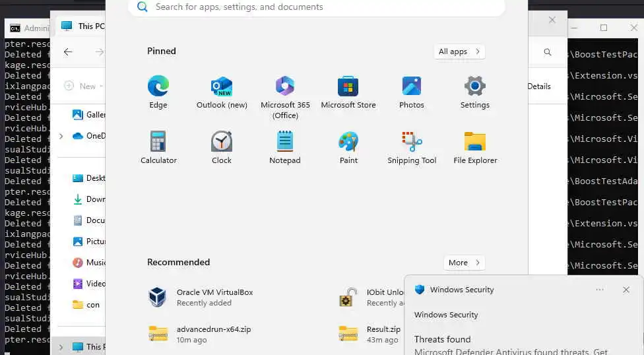The image size is (644, 355).
Task: Open Music in File Explorer sidebar
Action: [x=88, y=263]
